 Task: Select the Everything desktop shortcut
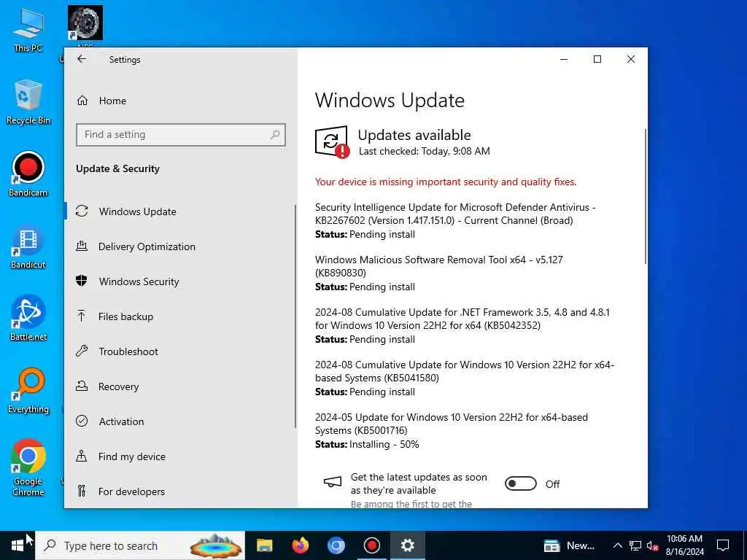(x=28, y=391)
